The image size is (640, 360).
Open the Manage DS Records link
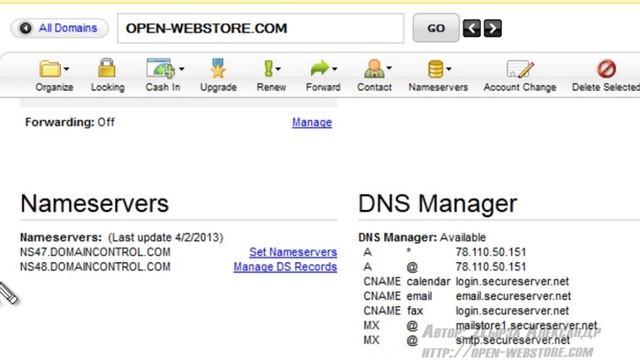pos(285,267)
